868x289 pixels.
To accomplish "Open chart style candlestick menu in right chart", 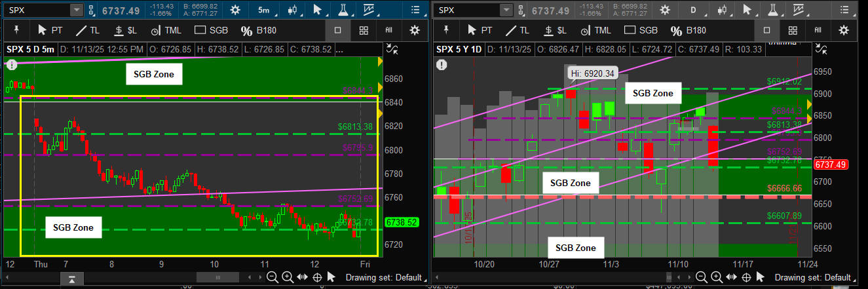I will pos(722,10).
